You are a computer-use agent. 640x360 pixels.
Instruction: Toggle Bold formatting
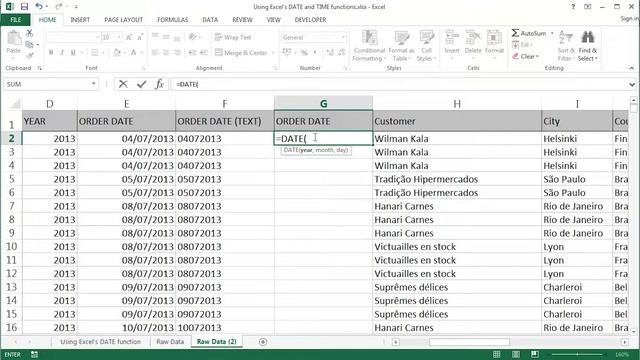(51, 53)
